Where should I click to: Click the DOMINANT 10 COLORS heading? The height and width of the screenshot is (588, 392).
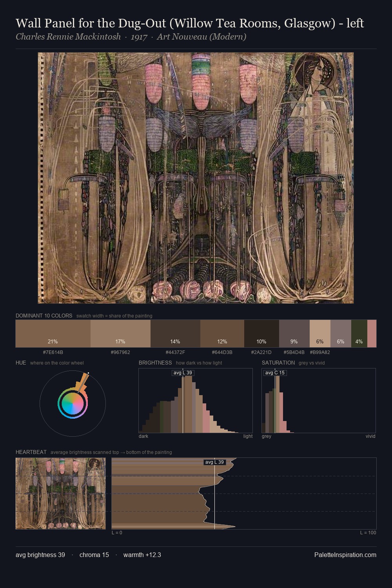[44, 316]
